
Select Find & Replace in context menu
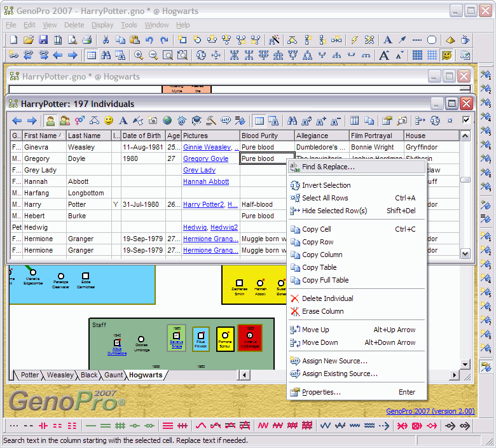coord(328,167)
